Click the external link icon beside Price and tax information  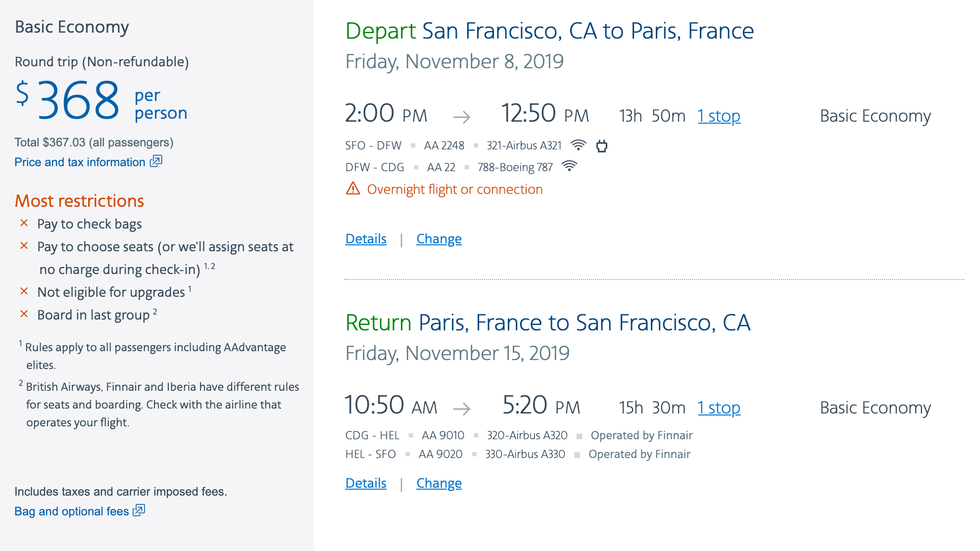[x=156, y=161]
